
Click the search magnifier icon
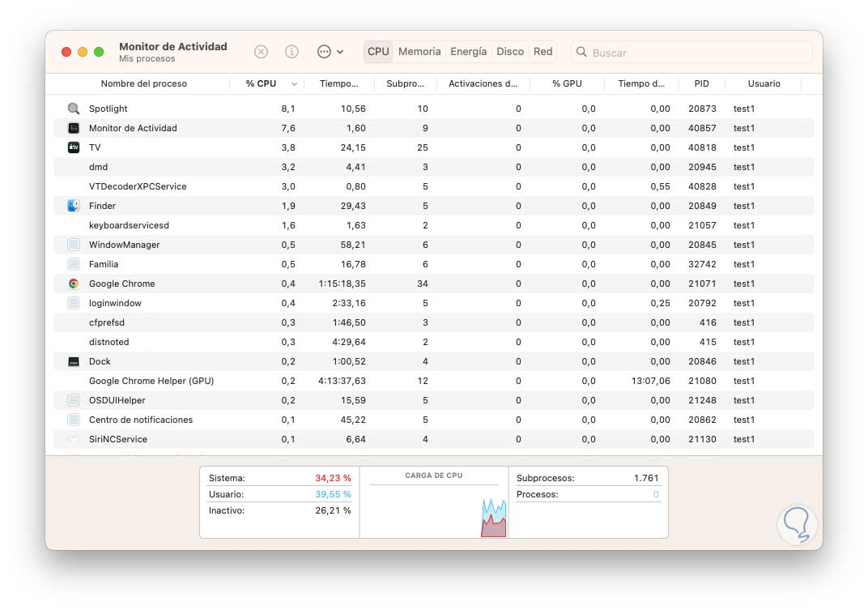pyautogui.click(x=581, y=52)
